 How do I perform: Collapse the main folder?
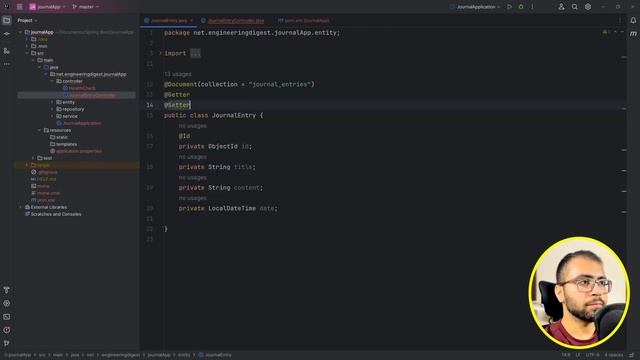pyautogui.click(x=33, y=60)
